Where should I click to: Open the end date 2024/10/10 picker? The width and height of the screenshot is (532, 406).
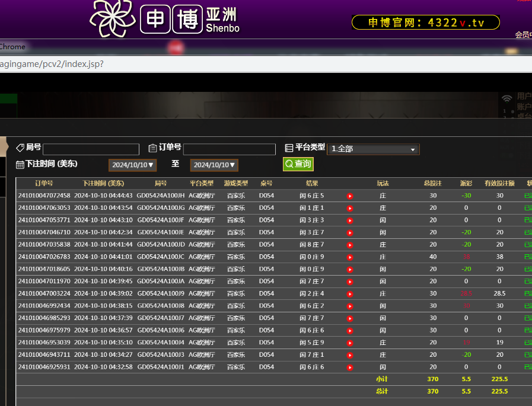click(214, 165)
